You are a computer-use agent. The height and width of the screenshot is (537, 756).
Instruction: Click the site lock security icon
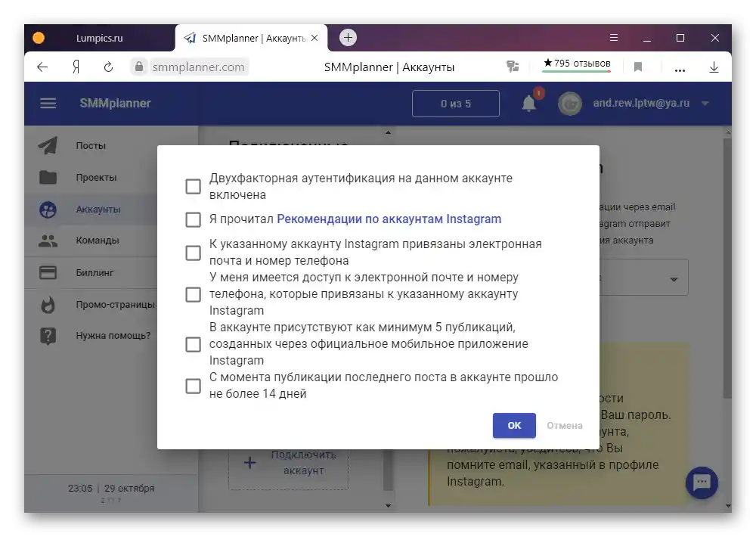point(139,66)
